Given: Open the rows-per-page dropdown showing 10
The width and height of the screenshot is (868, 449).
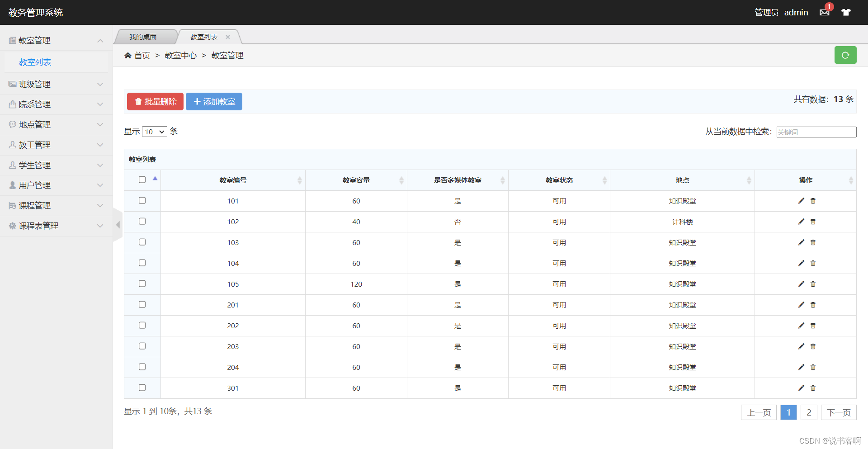Looking at the screenshot, I should click(155, 132).
